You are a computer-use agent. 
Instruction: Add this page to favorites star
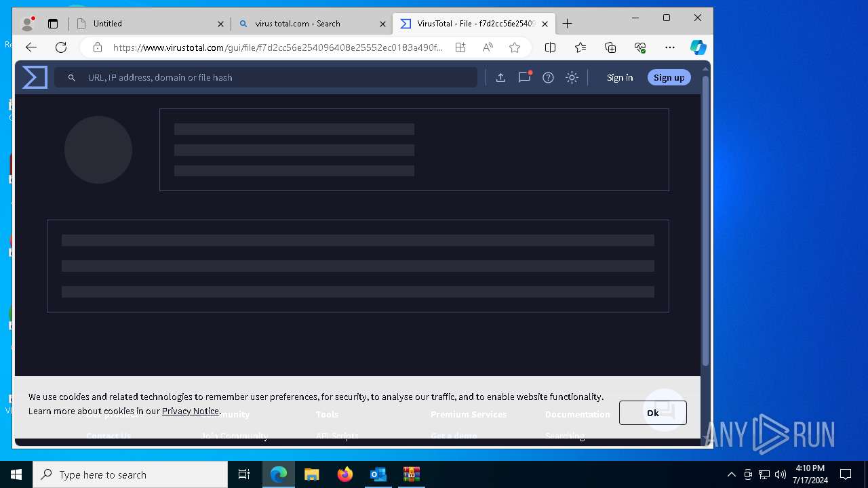coord(515,47)
